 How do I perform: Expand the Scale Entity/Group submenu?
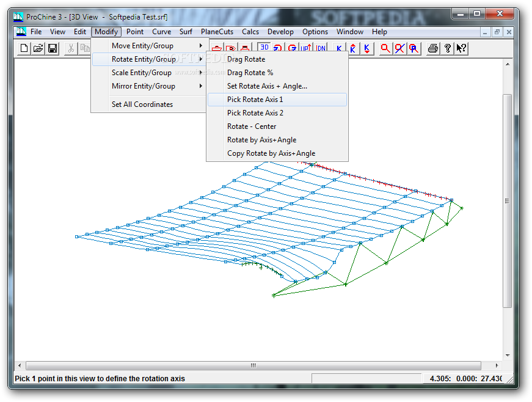point(148,73)
